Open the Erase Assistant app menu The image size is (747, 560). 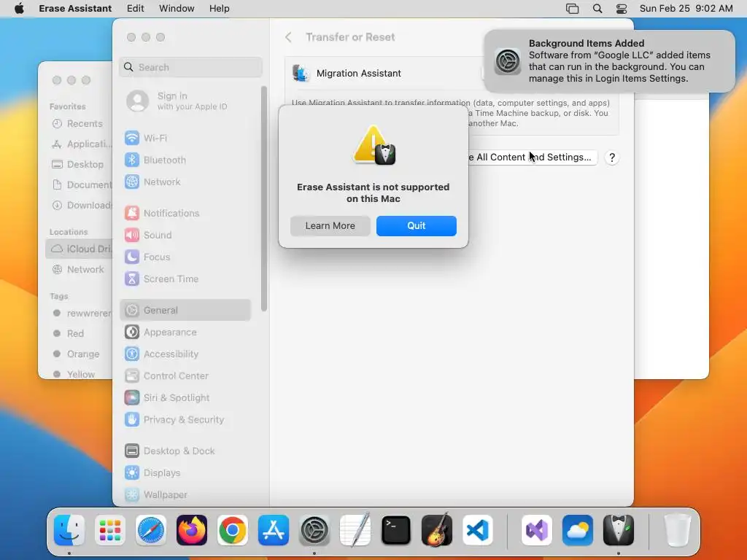75,9
